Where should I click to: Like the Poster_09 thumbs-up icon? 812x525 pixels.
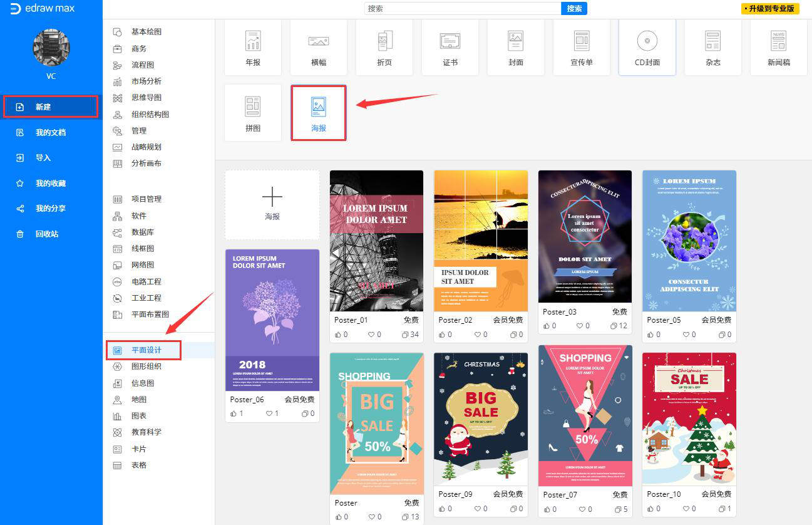point(443,509)
